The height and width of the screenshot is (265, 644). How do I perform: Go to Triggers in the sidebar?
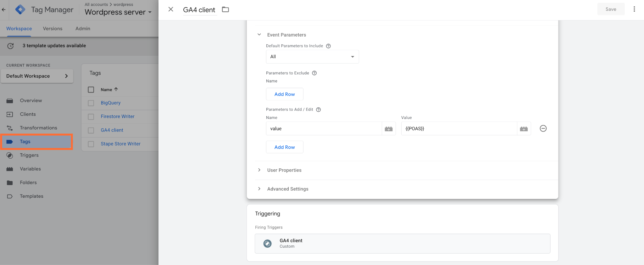[29, 155]
